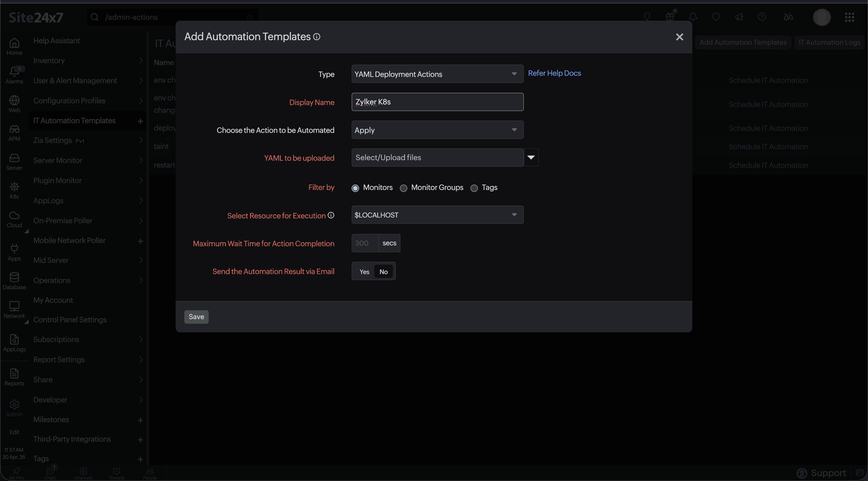This screenshot has height=481, width=868.
Task: Click background Add Automation Templates button
Action: (743, 42)
